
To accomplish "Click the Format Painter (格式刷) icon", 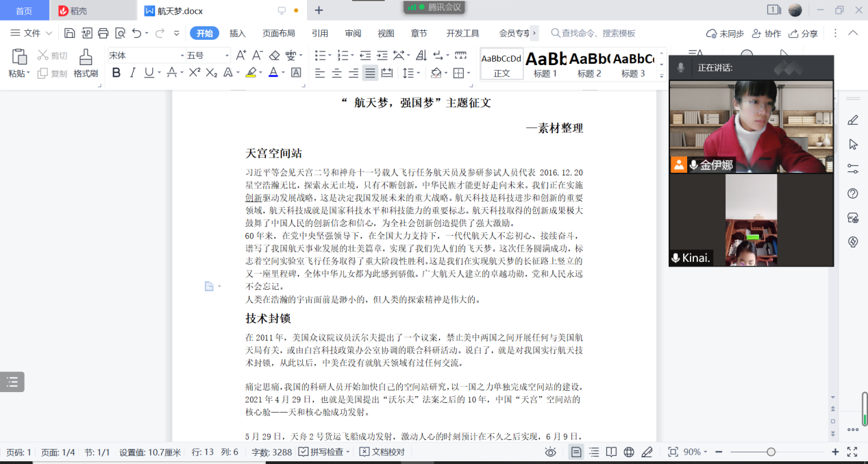I will tap(86, 63).
